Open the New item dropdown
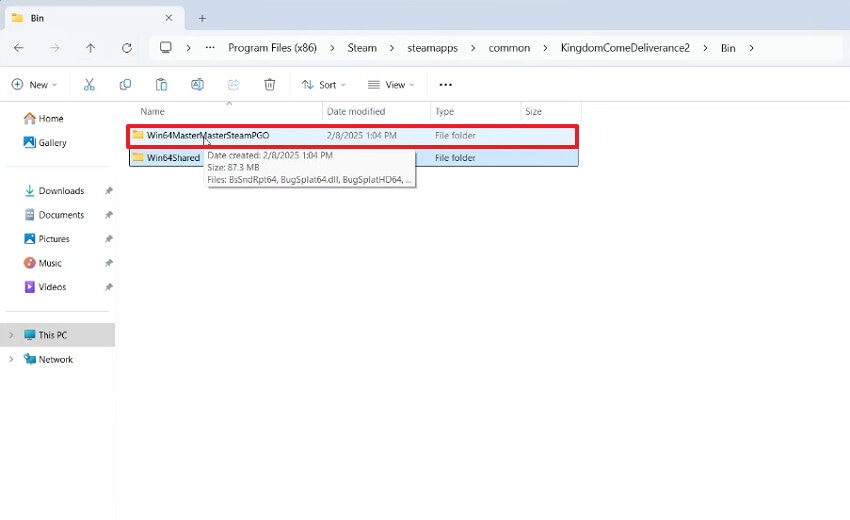 (34, 85)
